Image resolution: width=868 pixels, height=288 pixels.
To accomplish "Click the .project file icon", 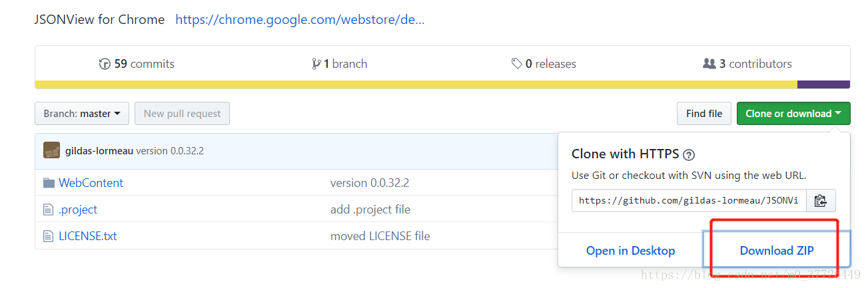I will click(48, 210).
